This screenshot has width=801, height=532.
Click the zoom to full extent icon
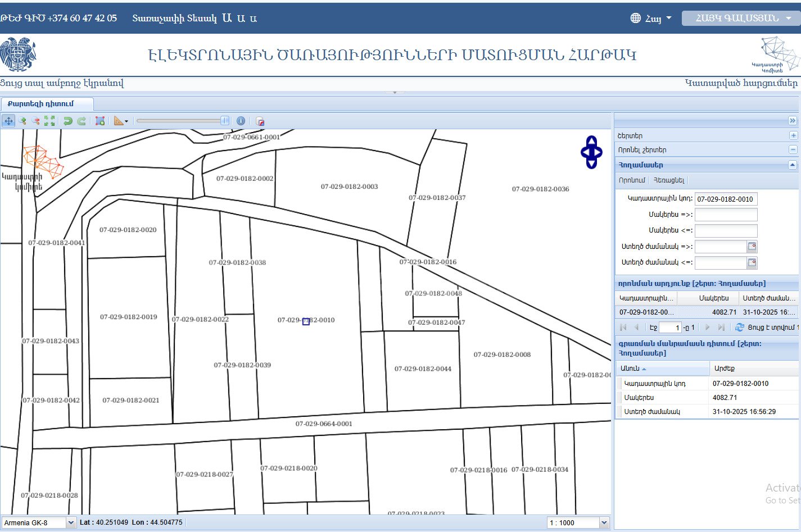click(49, 121)
